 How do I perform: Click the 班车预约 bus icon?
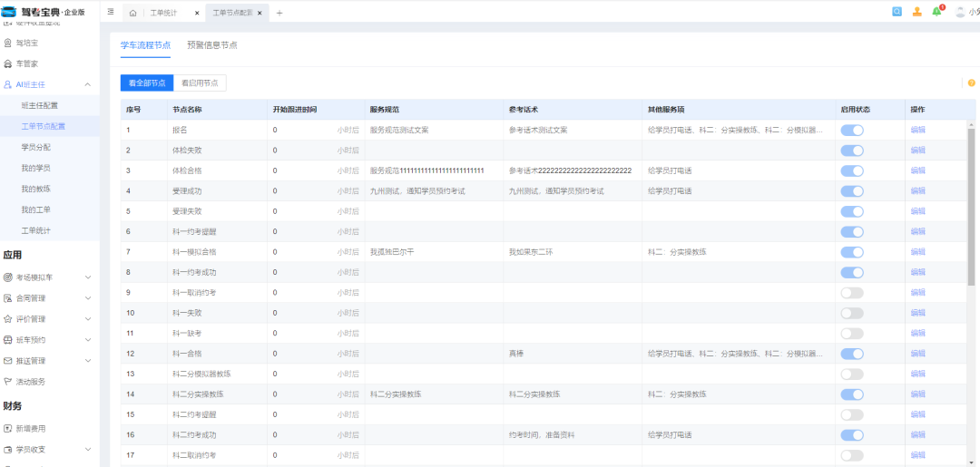(8, 340)
